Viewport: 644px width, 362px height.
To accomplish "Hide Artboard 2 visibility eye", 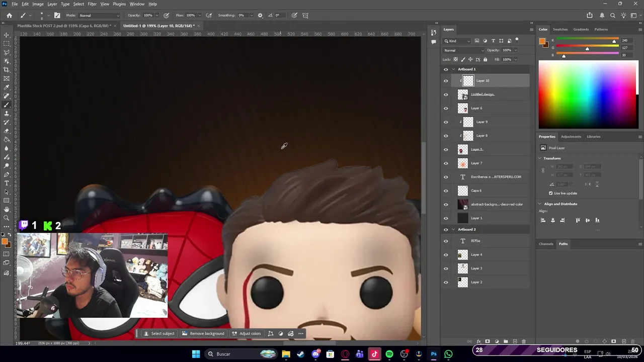I will (x=445, y=229).
